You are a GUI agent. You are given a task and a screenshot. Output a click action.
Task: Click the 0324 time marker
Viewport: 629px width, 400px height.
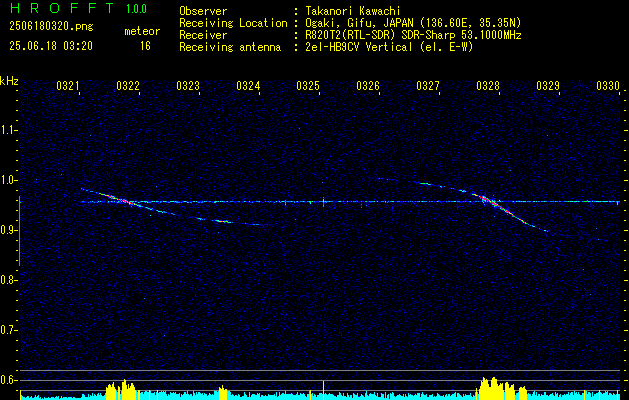248,86
